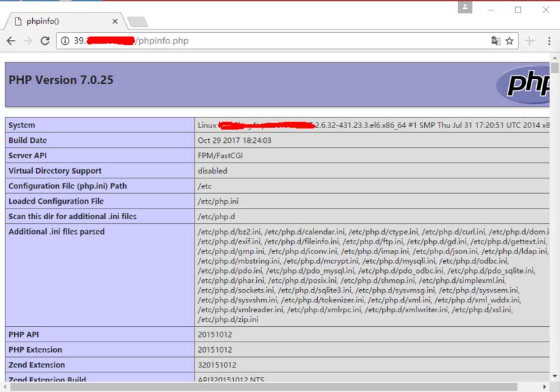This screenshot has height=392, width=560.
Task: Bookmark this page with the star
Action: pyautogui.click(x=510, y=41)
